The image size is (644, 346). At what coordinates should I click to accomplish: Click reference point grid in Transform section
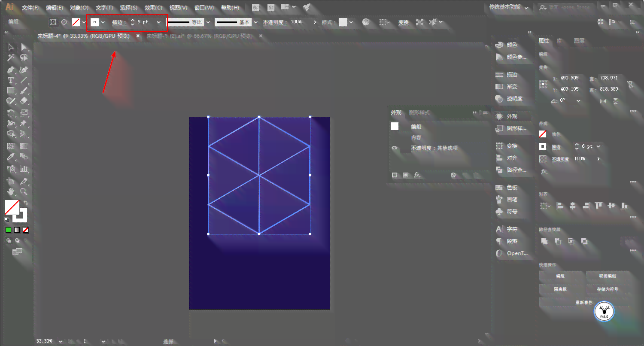point(544,84)
